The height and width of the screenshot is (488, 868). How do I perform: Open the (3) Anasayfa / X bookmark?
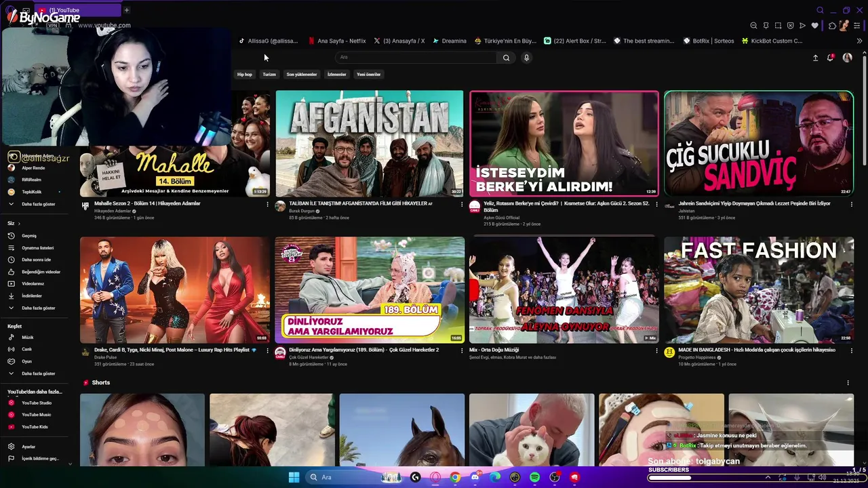[399, 41]
